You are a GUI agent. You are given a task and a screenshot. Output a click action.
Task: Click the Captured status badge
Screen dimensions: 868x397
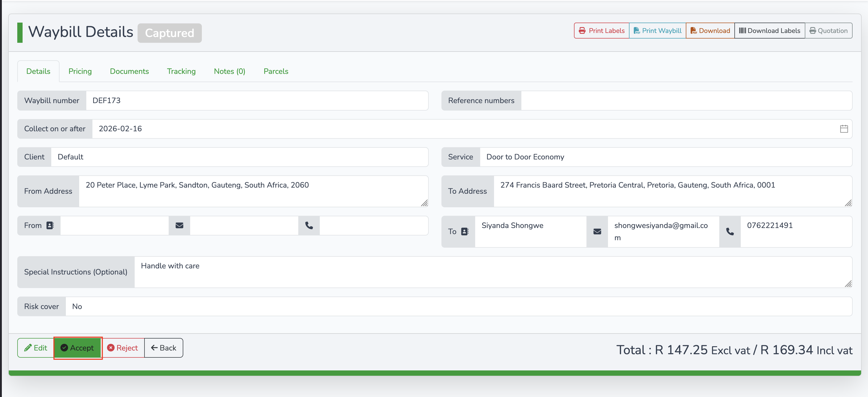[x=169, y=33]
